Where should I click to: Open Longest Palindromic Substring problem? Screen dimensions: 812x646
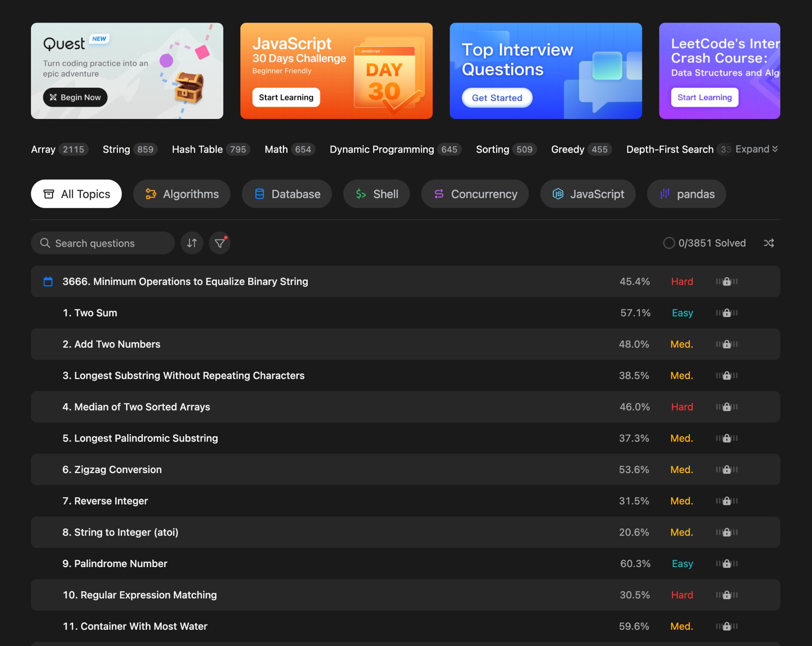tap(140, 438)
